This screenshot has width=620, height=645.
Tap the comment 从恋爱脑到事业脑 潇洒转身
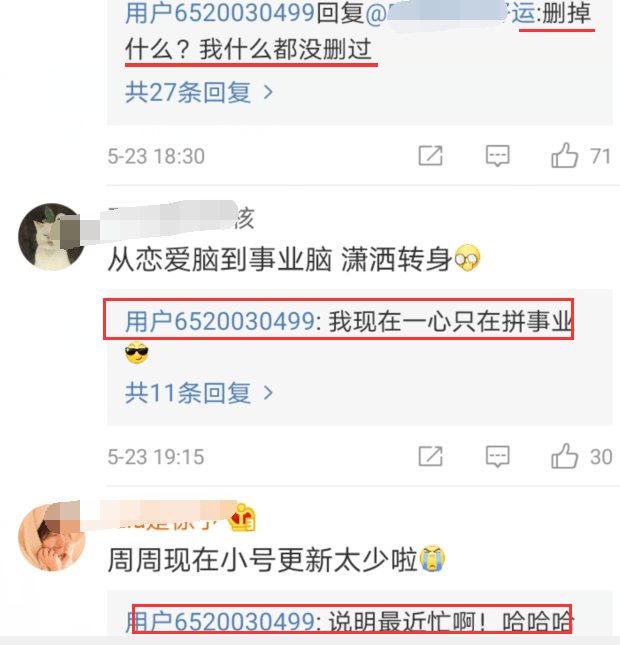click(294, 259)
